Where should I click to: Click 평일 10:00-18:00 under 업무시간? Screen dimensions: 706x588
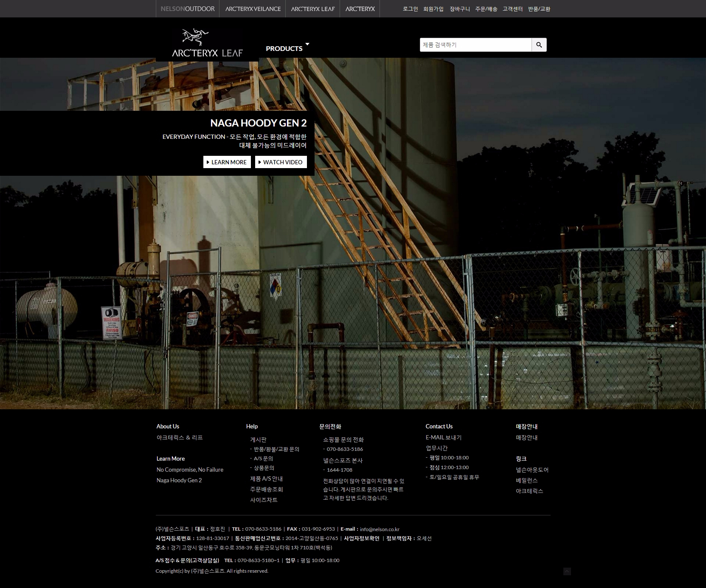[449, 458]
